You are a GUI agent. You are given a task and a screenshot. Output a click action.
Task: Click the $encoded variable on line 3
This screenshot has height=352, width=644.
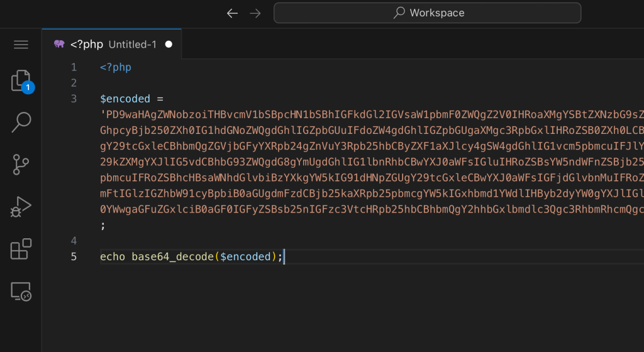pos(125,99)
